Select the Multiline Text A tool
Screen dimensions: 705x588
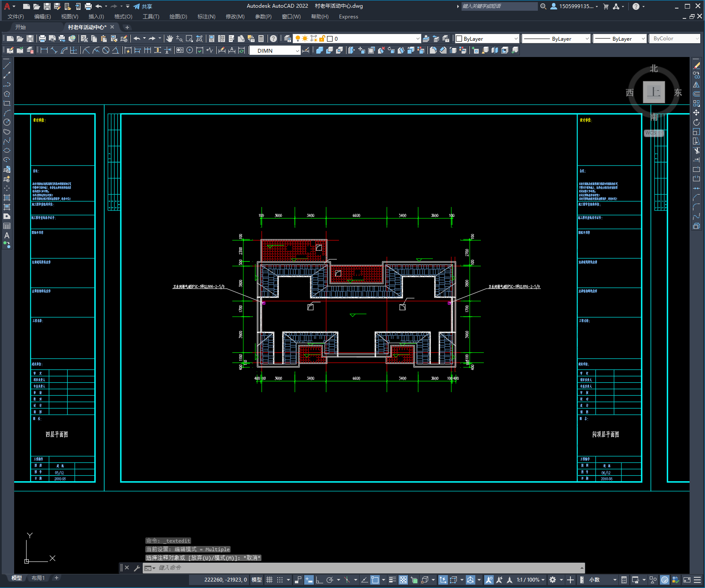click(7, 235)
